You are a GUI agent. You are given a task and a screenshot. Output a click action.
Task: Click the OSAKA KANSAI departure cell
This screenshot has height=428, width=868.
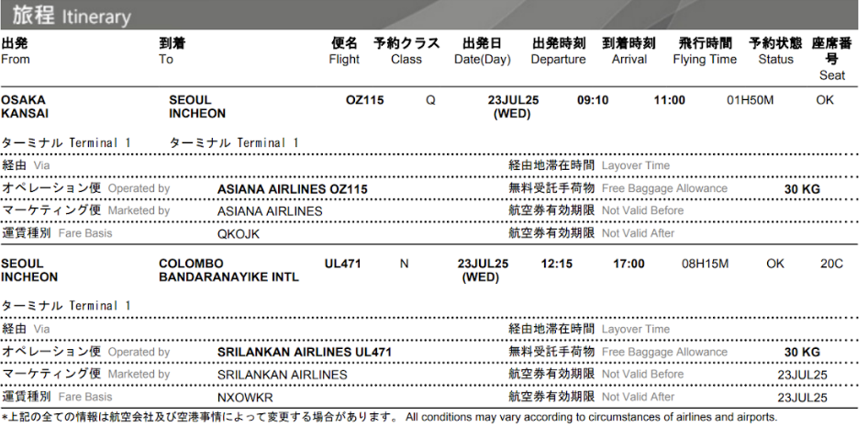tap(25, 107)
